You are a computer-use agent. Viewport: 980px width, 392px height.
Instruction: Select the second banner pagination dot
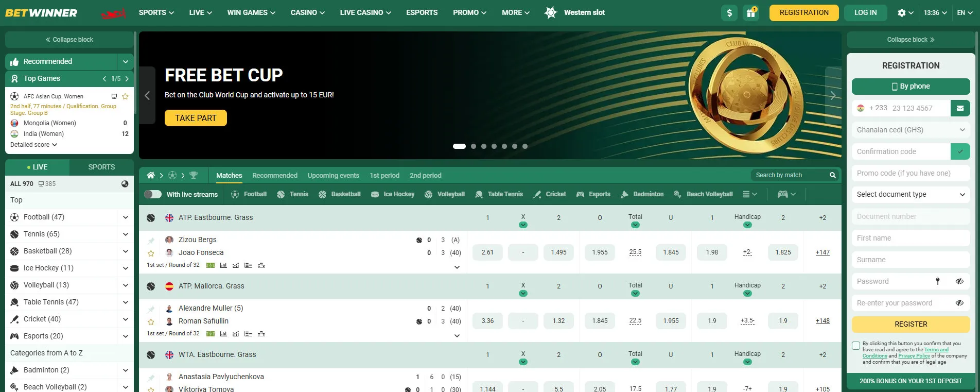pyautogui.click(x=474, y=146)
